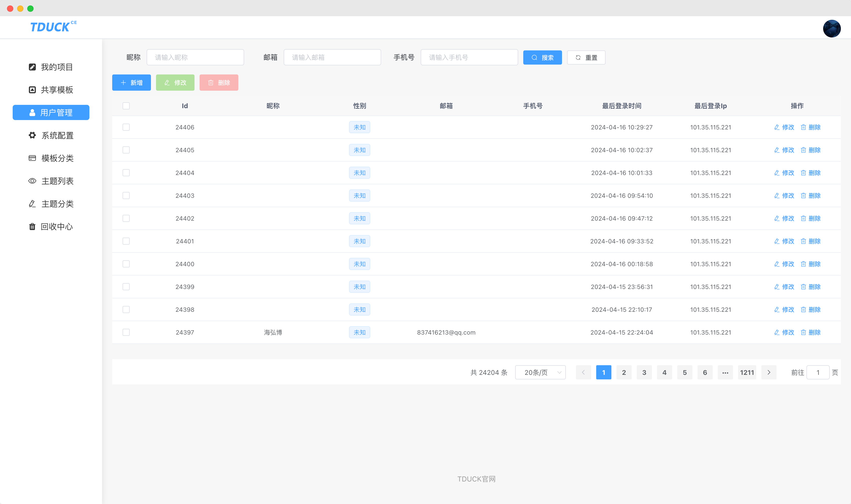This screenshot has width=851, height=504.
Task: Click the pencil icon beside 我的项目
Action: 32,67
